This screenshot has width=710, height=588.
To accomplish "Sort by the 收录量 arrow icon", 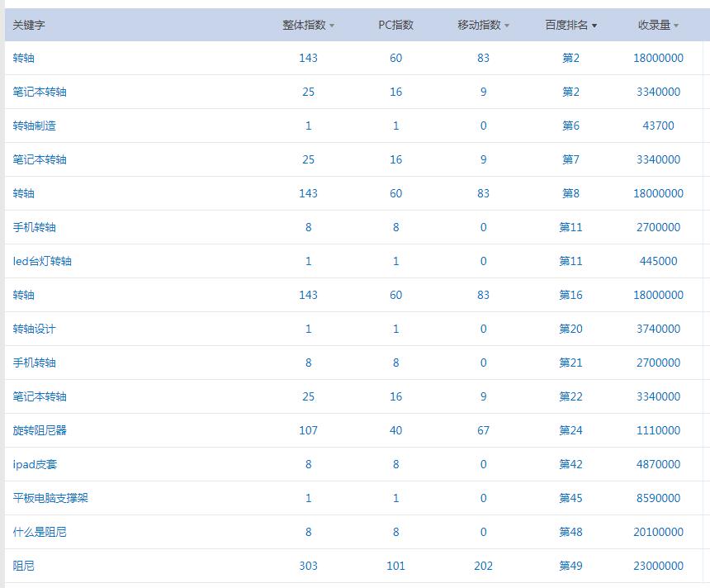I will (x=676, y=26).
